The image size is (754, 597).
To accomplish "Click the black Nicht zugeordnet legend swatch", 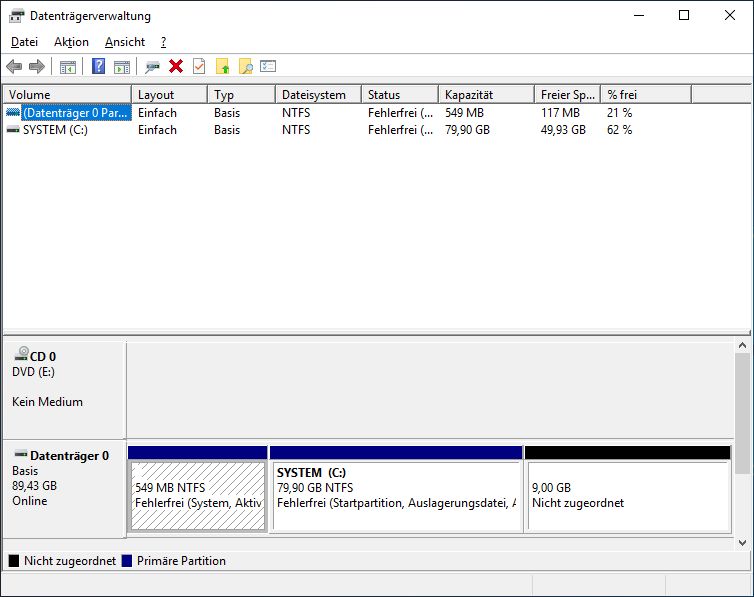I will 14,560.
